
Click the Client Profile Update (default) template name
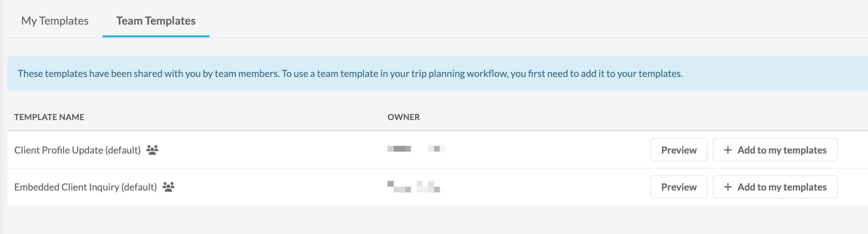tap(78, 150)
